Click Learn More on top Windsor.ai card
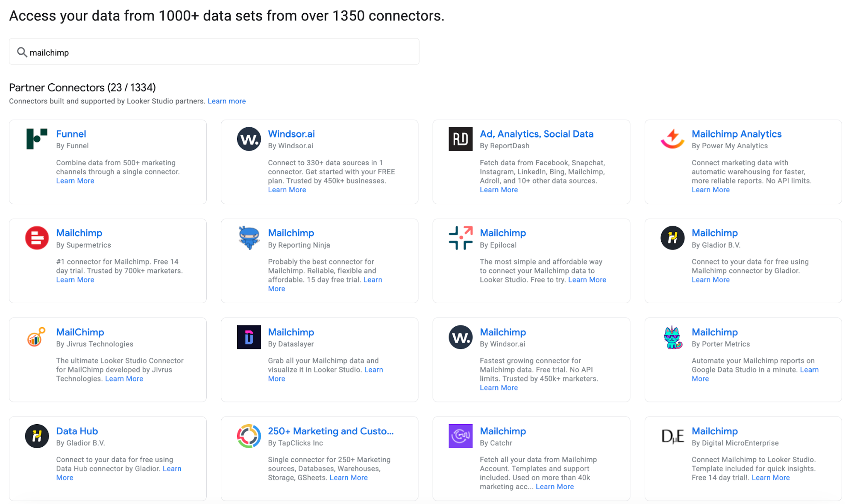 coord(287,190)
